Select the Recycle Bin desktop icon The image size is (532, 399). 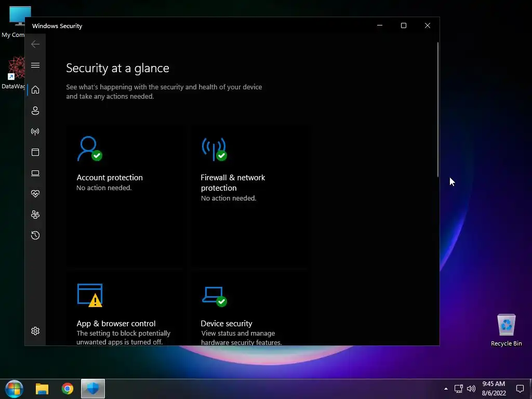[506, 330]
